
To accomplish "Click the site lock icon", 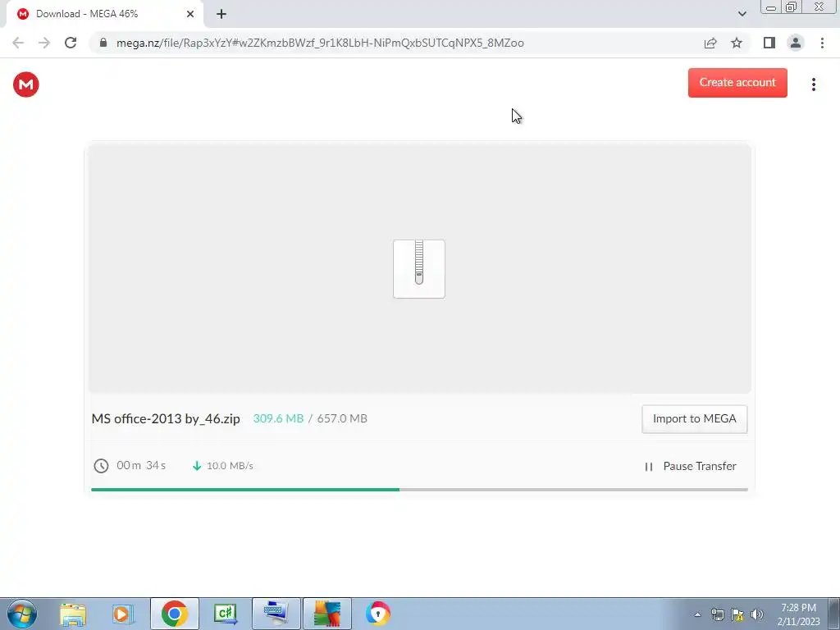I will tap(103, 43).
